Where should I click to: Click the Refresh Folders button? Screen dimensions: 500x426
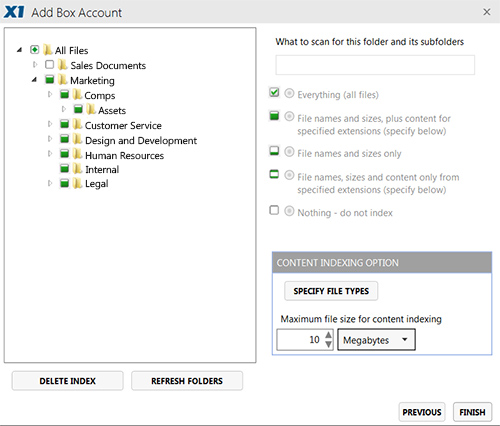coord(187,381)
